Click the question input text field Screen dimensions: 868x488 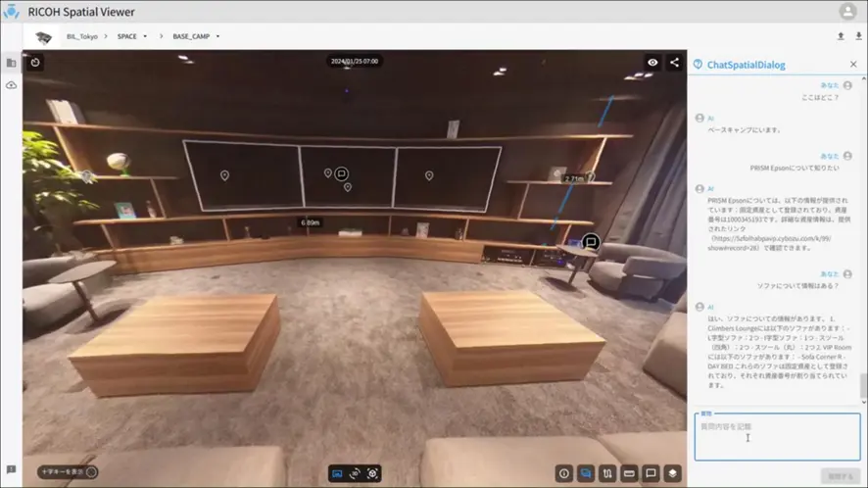point(777,437)
